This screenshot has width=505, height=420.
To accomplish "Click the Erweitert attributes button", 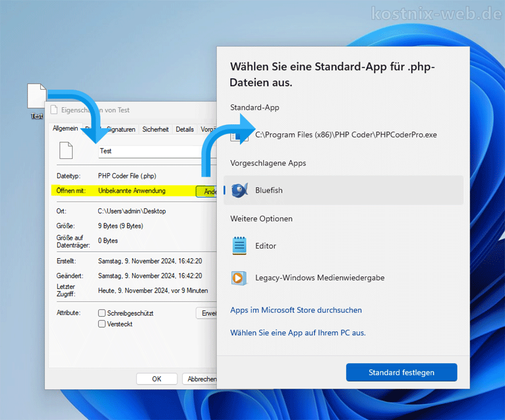I will [207, 313].
